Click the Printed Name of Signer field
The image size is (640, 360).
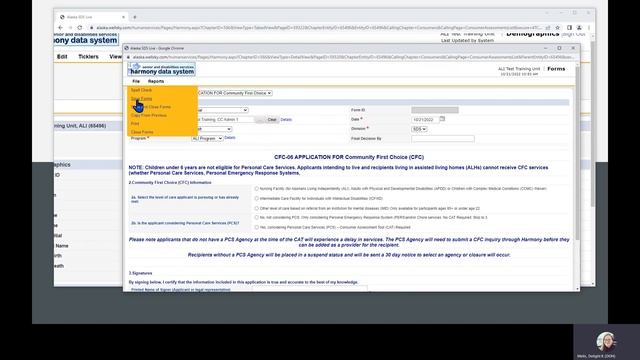310,289
